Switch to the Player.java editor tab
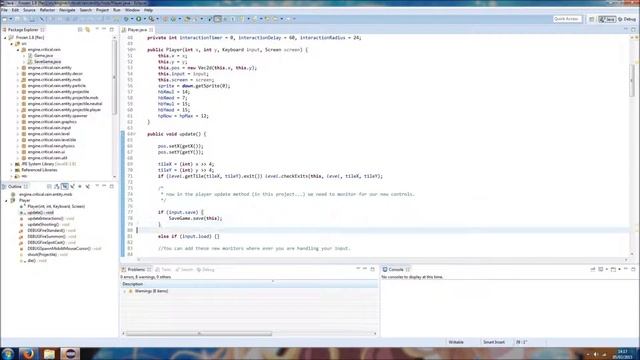Image resolution: width=640 pixels, height=360 pixels. 137,30
